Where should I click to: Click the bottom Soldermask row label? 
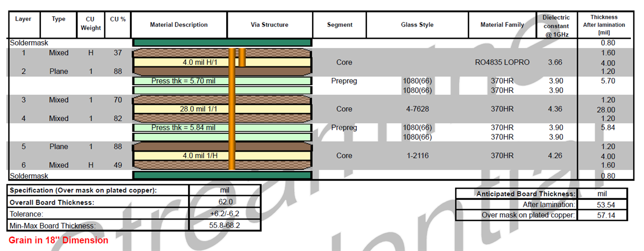(29, 176)
